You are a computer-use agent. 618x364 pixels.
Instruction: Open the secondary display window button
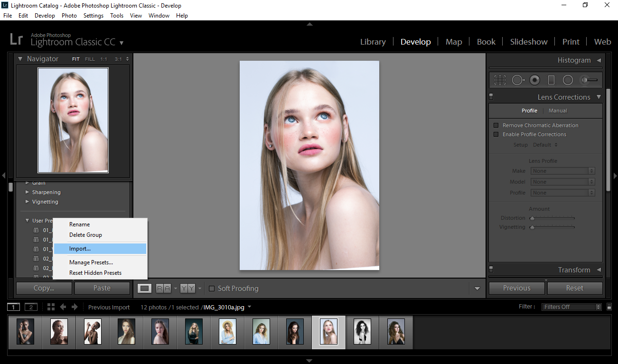[x=31, y=307]
